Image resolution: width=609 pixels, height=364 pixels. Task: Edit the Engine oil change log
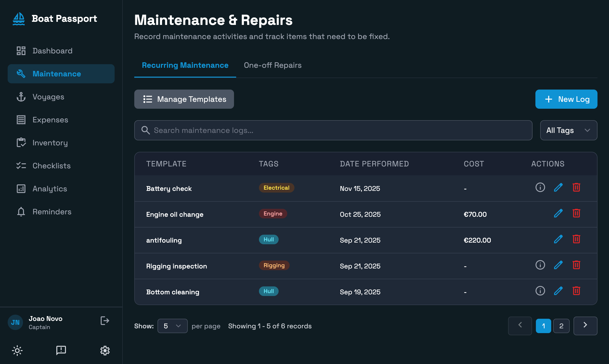[558, 213]
